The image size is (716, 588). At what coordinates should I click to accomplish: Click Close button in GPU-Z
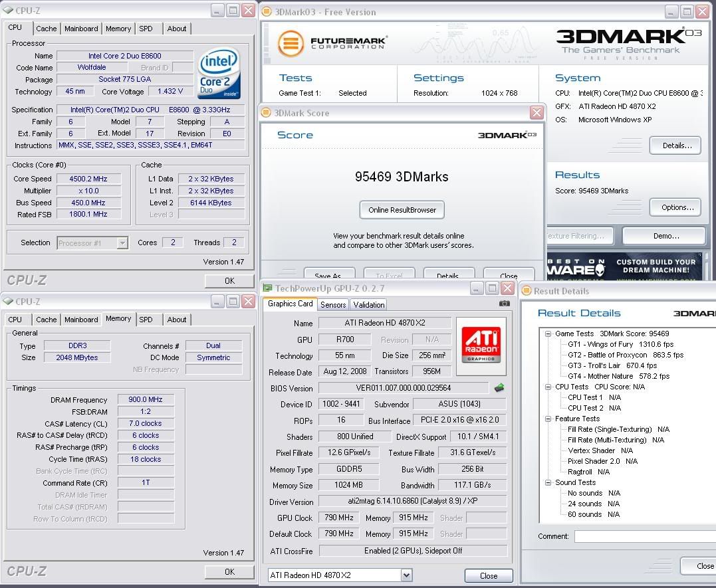point(489,575)
